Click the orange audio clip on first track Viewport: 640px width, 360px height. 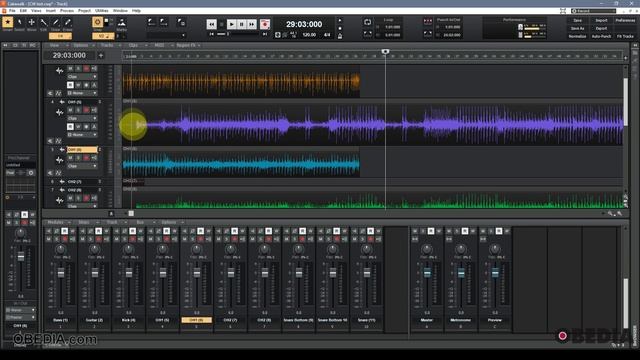pos(241,82)
